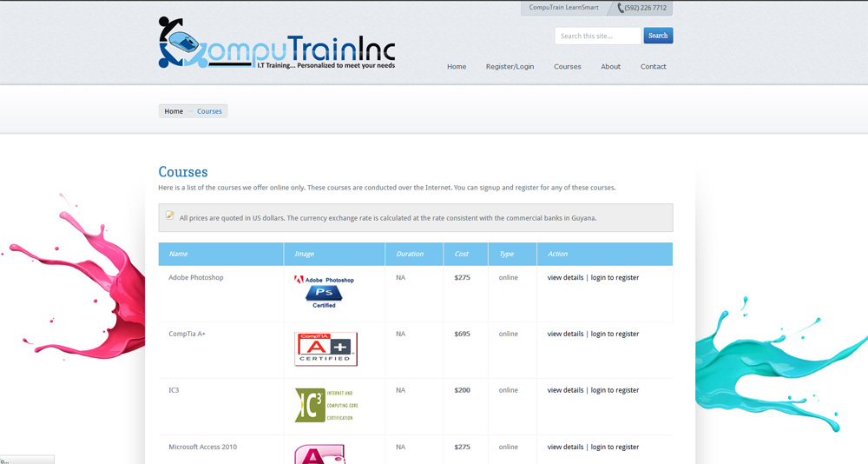Open the CompuTrain LearnSmart tab
Screen dimensions: 868x464
(x=563, y=8)
